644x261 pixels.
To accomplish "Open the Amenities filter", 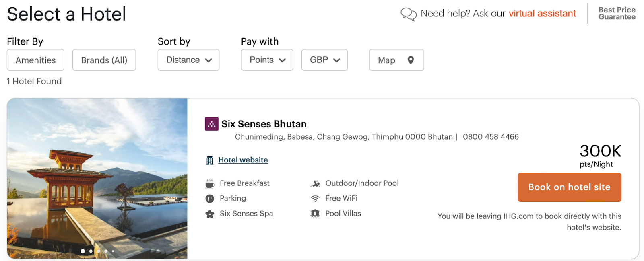I will 35,60.
